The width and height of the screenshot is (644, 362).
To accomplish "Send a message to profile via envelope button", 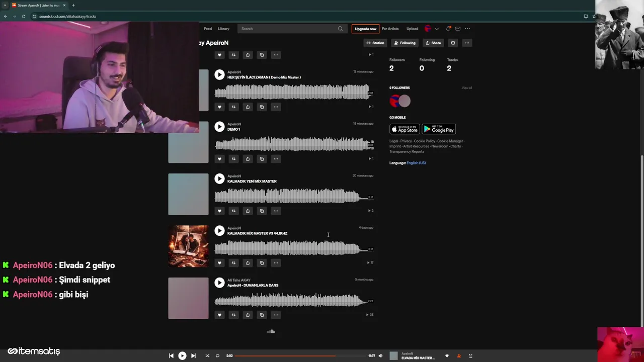I will [x=453, y=43].
